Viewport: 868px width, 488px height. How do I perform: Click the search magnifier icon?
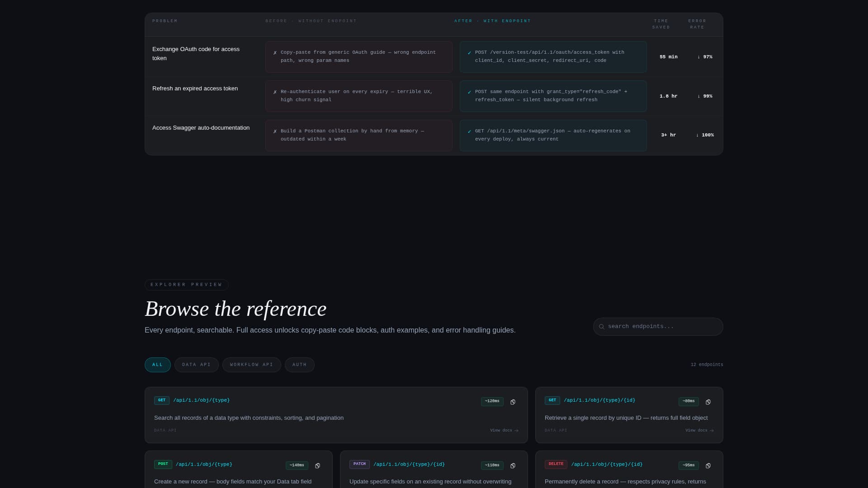(602, 327)
